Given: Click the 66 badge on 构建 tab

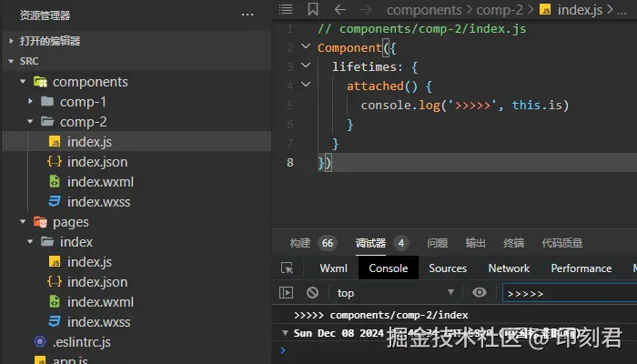Looking at the screenshot, I should 328,243.
